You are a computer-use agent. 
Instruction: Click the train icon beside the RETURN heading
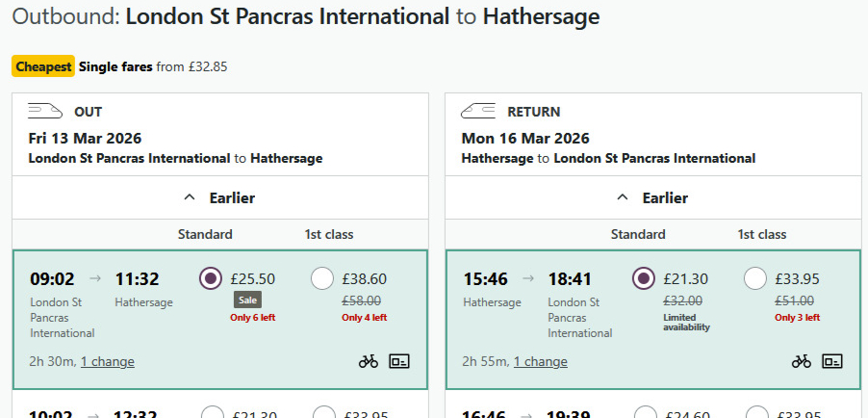click(478, 111)
